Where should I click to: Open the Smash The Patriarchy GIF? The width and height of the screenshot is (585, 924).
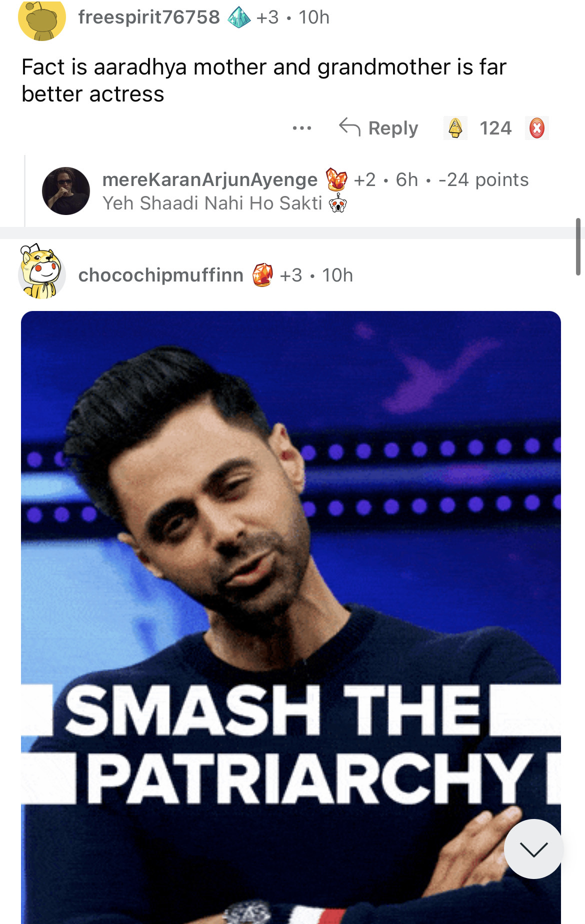pos(291,617)
